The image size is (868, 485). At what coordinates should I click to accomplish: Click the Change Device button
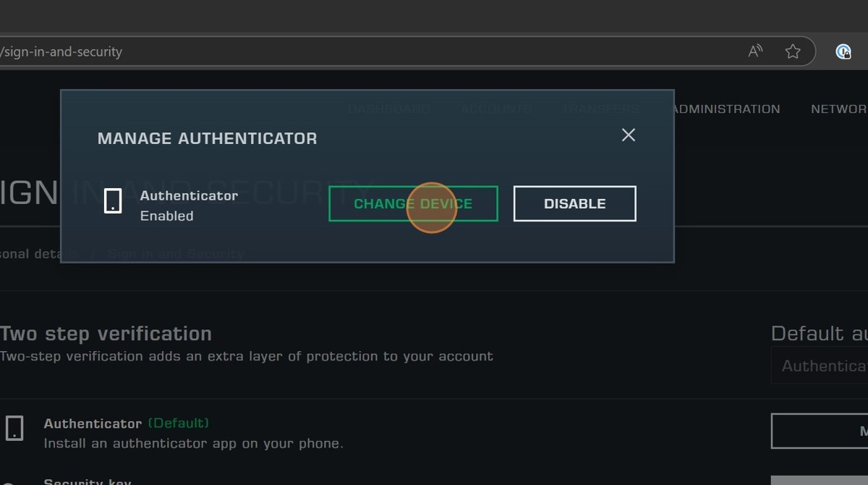point(413,204)
